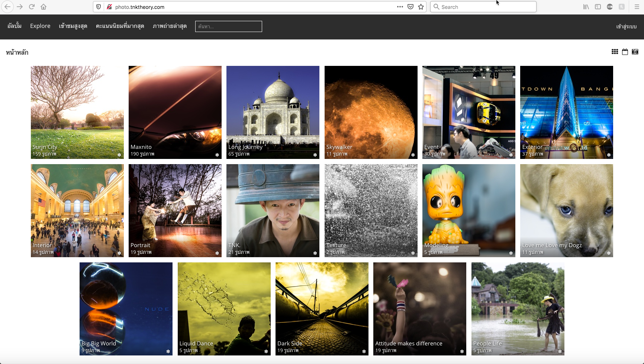
Task: Click the เข้าสู่ระบบ login link
Action: [626, 26]
